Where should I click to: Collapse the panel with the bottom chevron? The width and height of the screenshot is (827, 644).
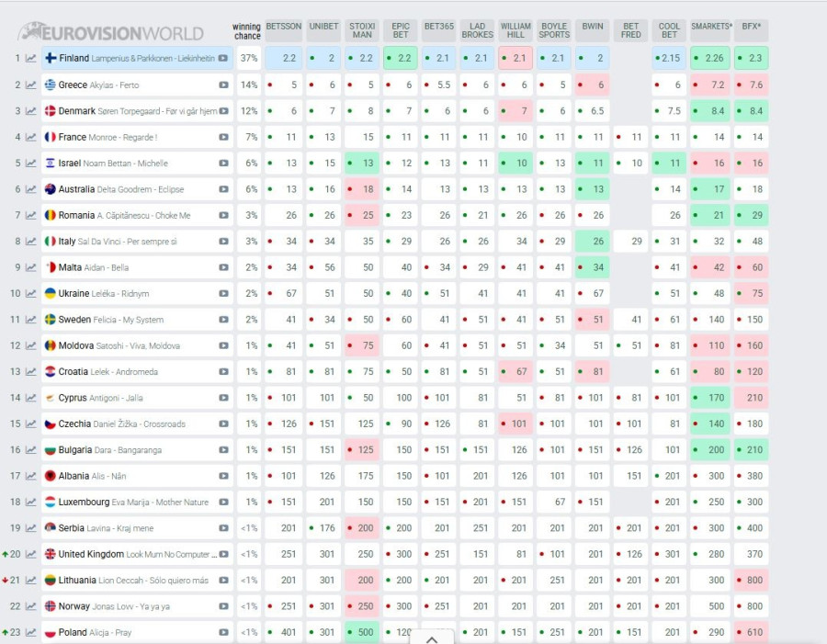432,638
